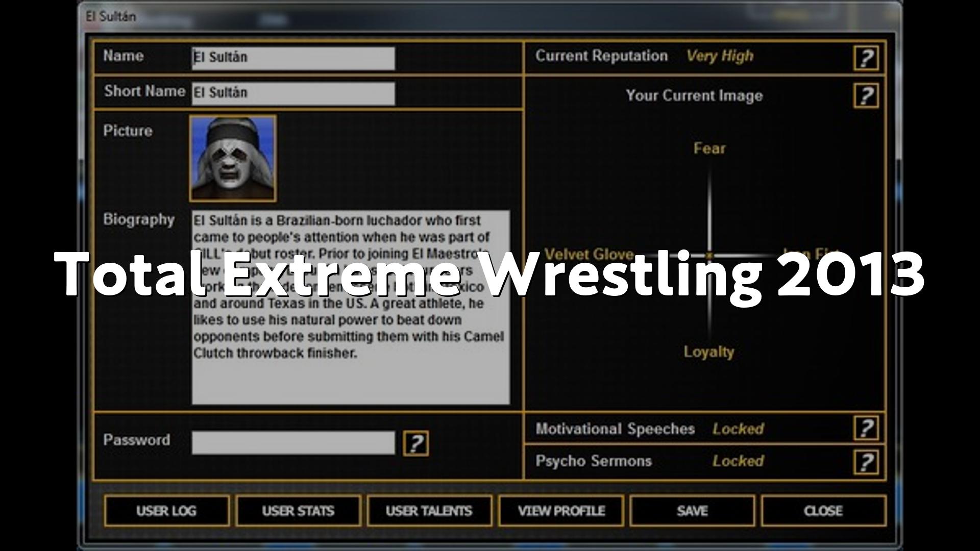Click the 'Velvet Glove' axis label
This screenshot has height=551, width=980.
(589, 254)
